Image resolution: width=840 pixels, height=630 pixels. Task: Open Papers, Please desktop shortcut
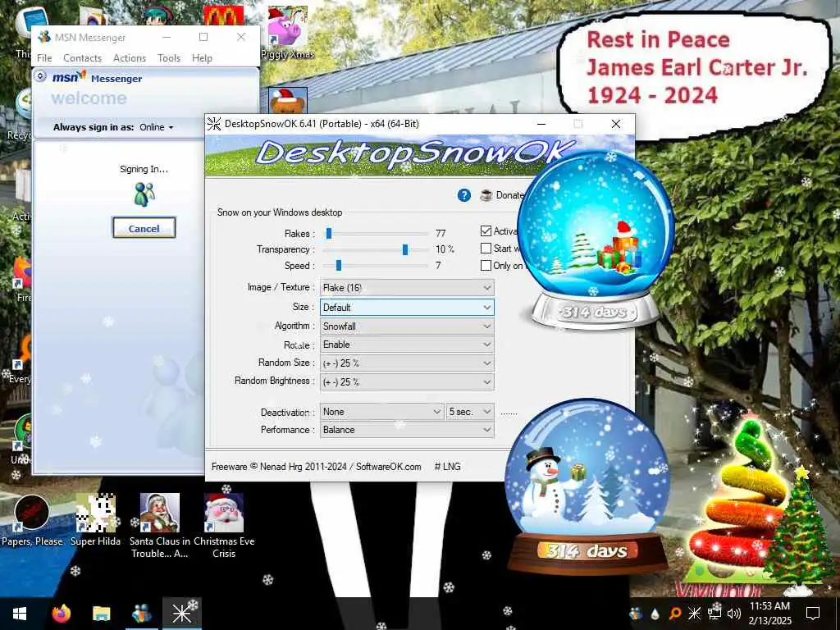(x=32, y=519)
